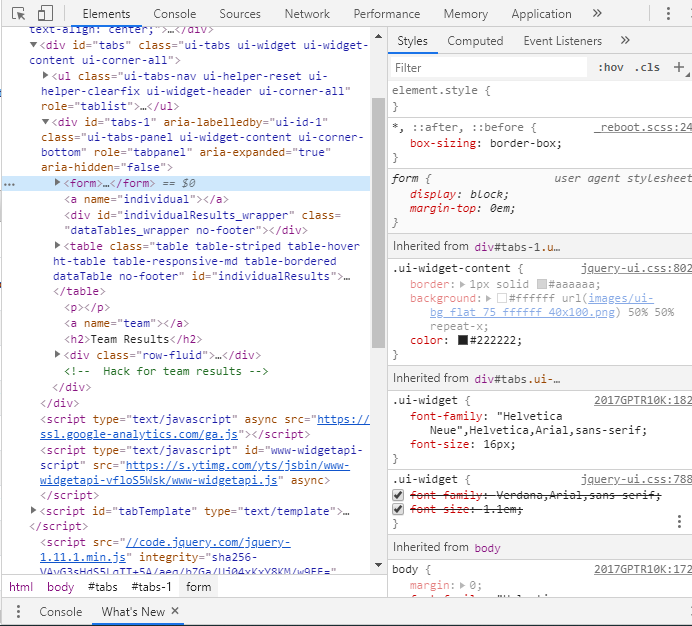Select the Hack for team results comment
This screenshot has height=626, width=692.
[x=166, y=371]
